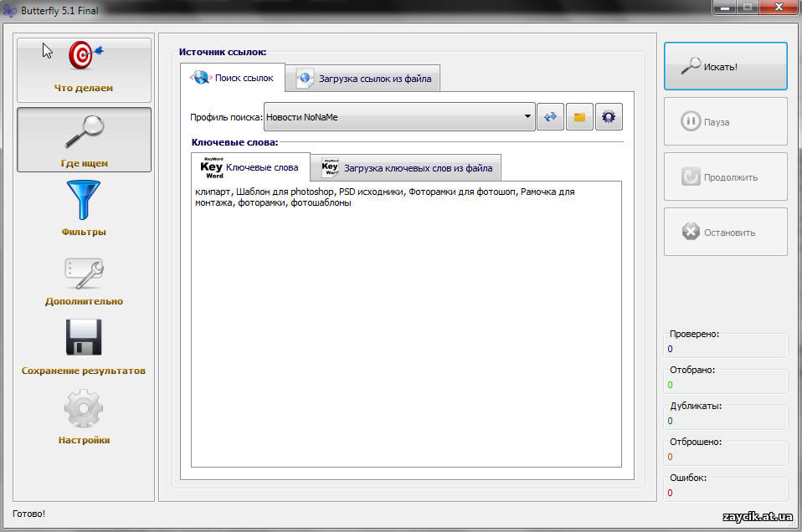Switch to 'Загрузка ссылок из файла' tab
Screen dimensions: 802x532
362,79
